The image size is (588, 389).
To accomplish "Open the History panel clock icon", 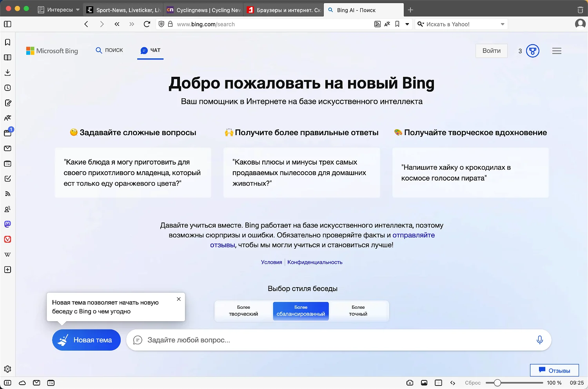I will tap(7, 88).
